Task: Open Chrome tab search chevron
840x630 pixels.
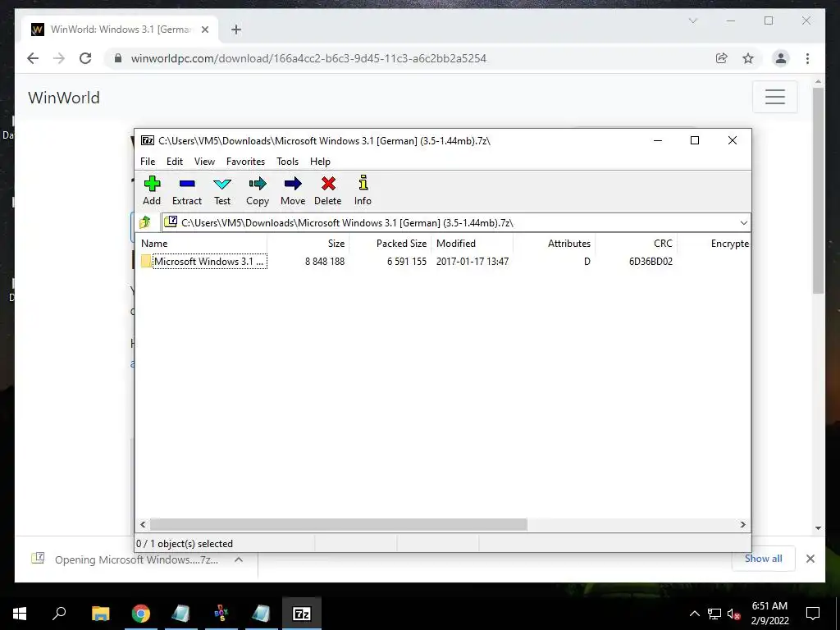Action: [692, 21]
